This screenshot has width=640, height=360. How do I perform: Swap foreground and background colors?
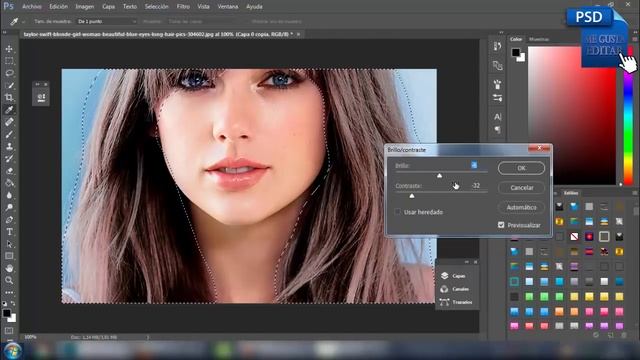[13, 304]
